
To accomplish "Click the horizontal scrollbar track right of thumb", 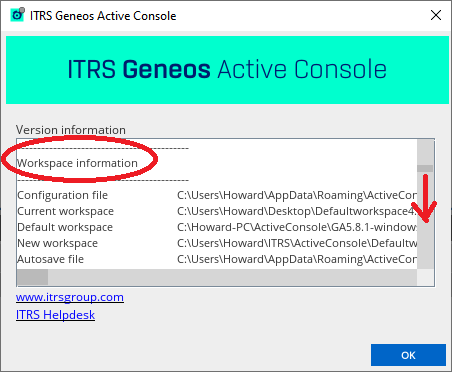I will pos(232,277).
